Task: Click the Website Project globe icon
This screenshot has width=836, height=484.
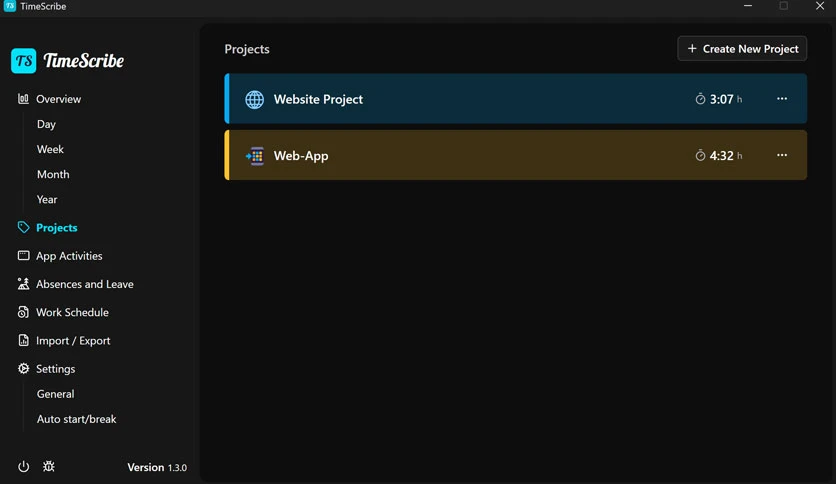Action: (x=254, y=99)
